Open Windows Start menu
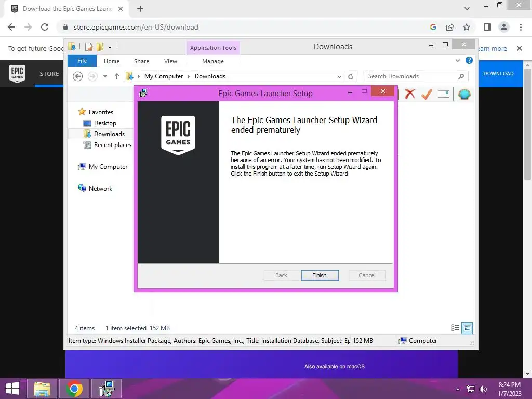Screen dimensions: 532x399 click(x=12, y=389)
